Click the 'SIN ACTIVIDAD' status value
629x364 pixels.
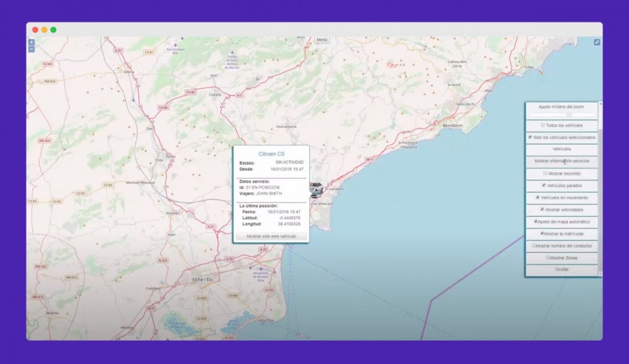(x=289, y=162)
